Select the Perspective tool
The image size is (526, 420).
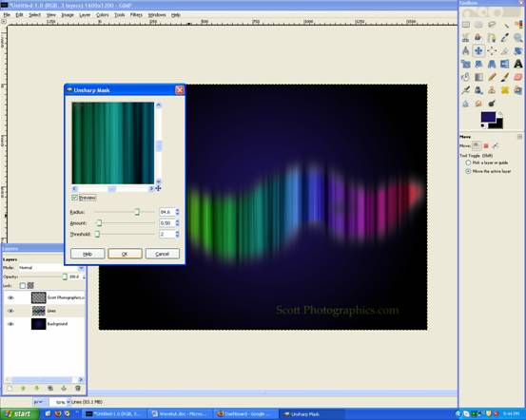492,64
